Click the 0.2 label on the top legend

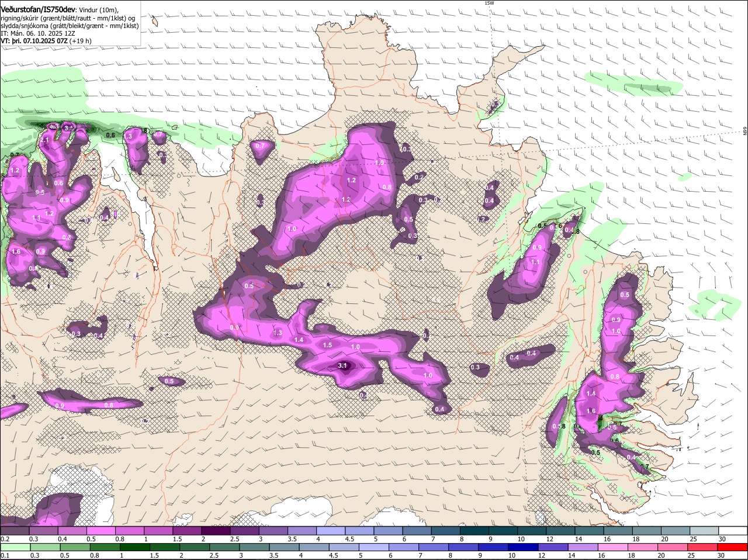pyautogui.click(x=5, y=538)
